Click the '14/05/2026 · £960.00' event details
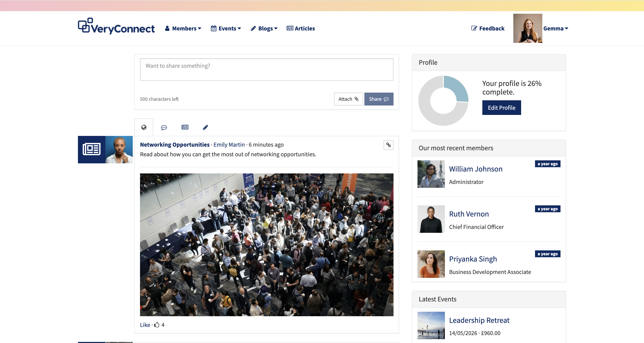The width and height of the screenshot is (644, 343). click(x=474, y=333)
